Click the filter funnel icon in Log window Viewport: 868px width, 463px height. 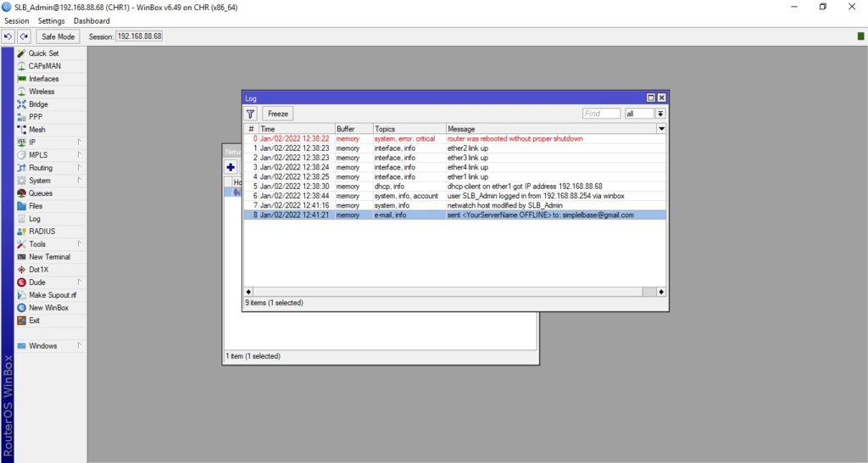tap(250, 114)
